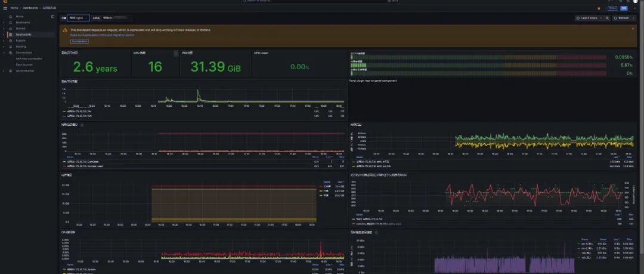Click the Connections icon in sidebar
Image resolution: width=644 pixels, height=274 pixels.
(x=11, y=53)
